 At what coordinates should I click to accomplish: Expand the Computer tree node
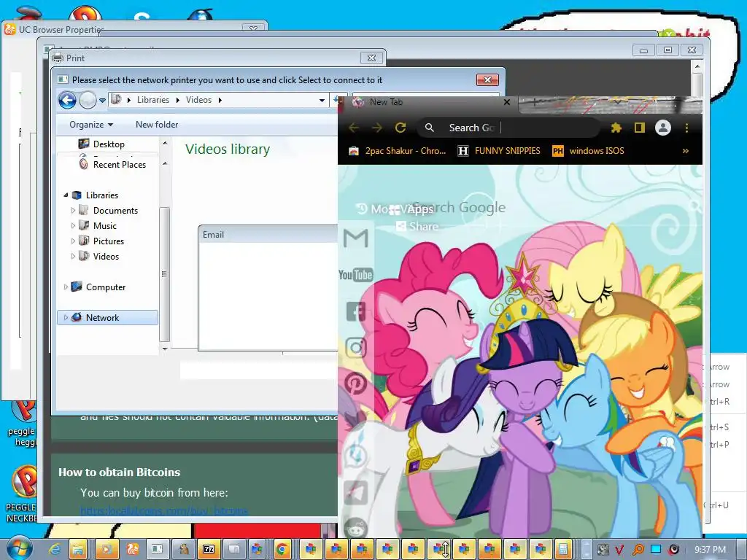coord(66,287)
